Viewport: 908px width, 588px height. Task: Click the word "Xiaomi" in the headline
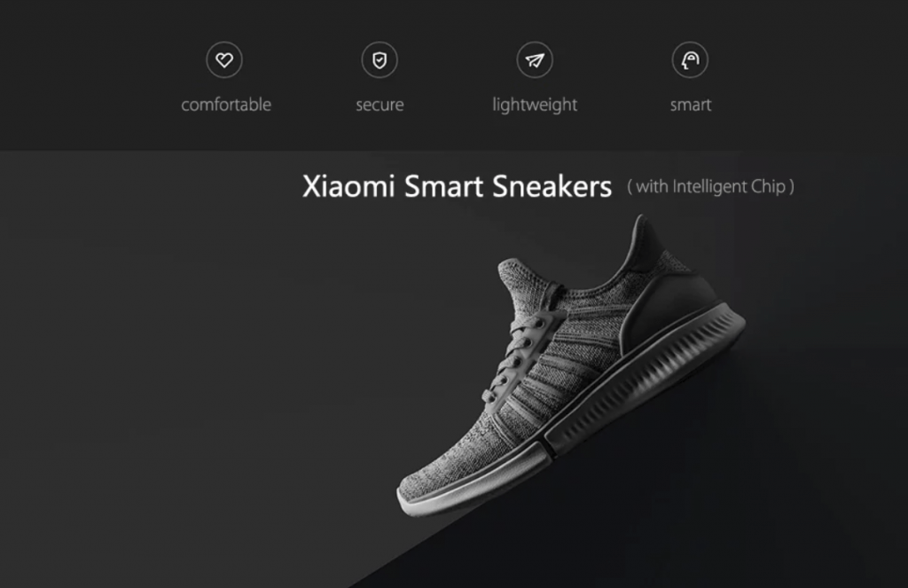click(348, 186)
